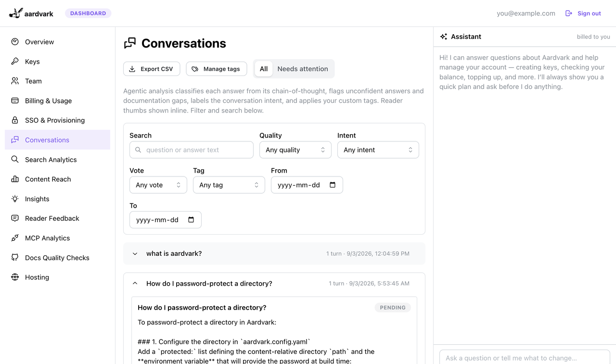This screenshot has width=616, height=364.
Task: Focus the question or answer search field
Action: coord(192,150)
